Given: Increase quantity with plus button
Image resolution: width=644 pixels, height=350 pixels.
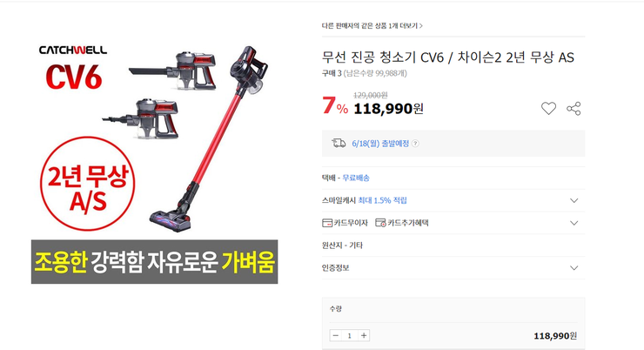Looking at the screenshot, I should (x=364, y=335).
